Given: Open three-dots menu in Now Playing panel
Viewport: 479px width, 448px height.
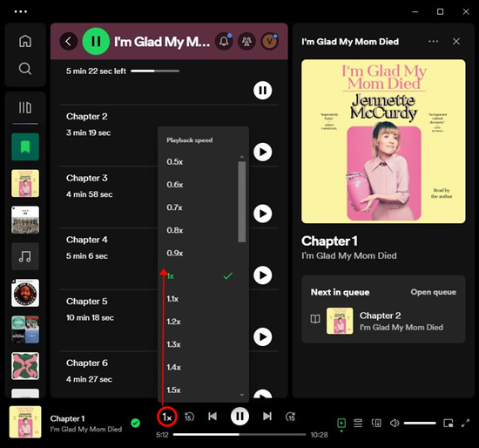Looking at the screenshot, I should pyautogui.click(x=433, y=41).
